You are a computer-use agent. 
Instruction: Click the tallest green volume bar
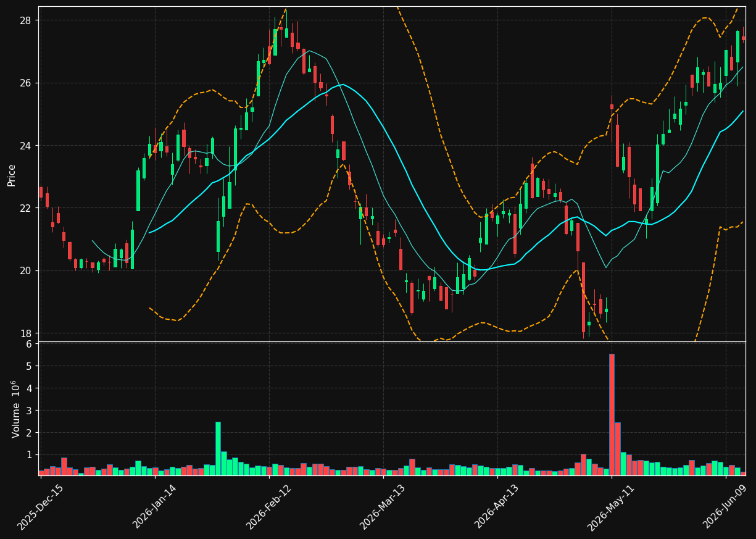218,449
